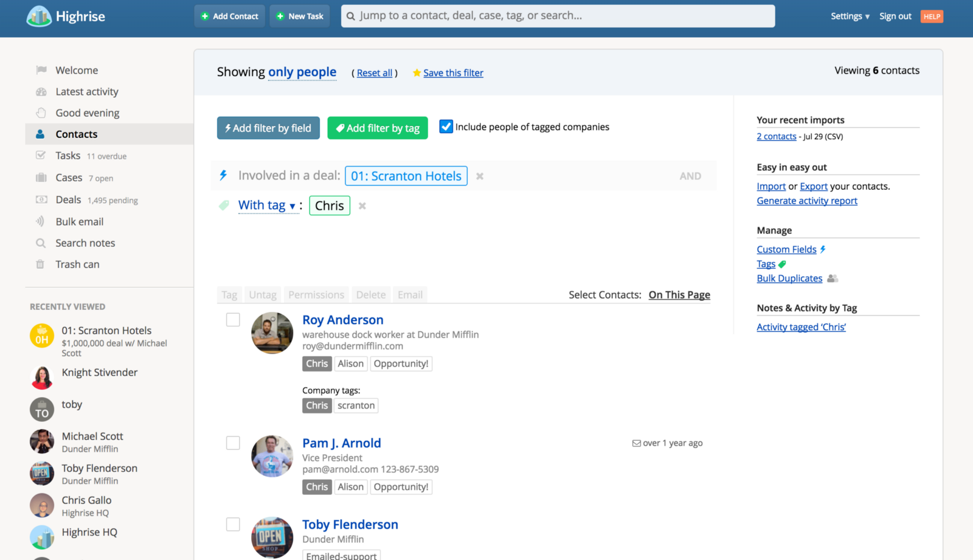
Task: Open Latest activity page
Action: [x=87, y=92]
